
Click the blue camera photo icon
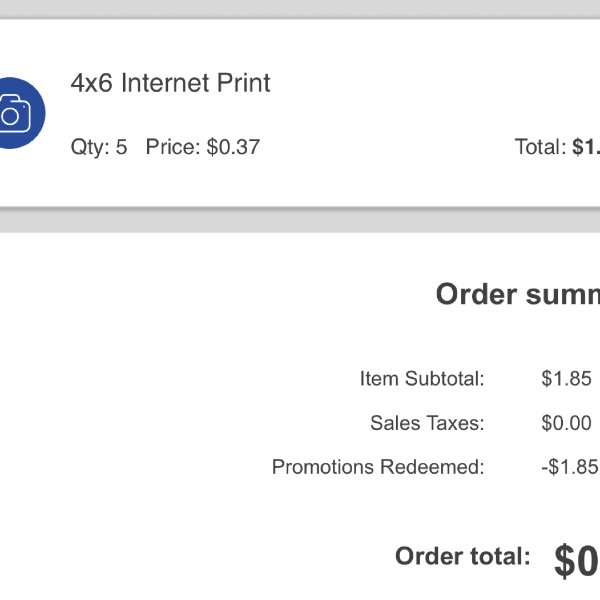[x=22, y=113]
